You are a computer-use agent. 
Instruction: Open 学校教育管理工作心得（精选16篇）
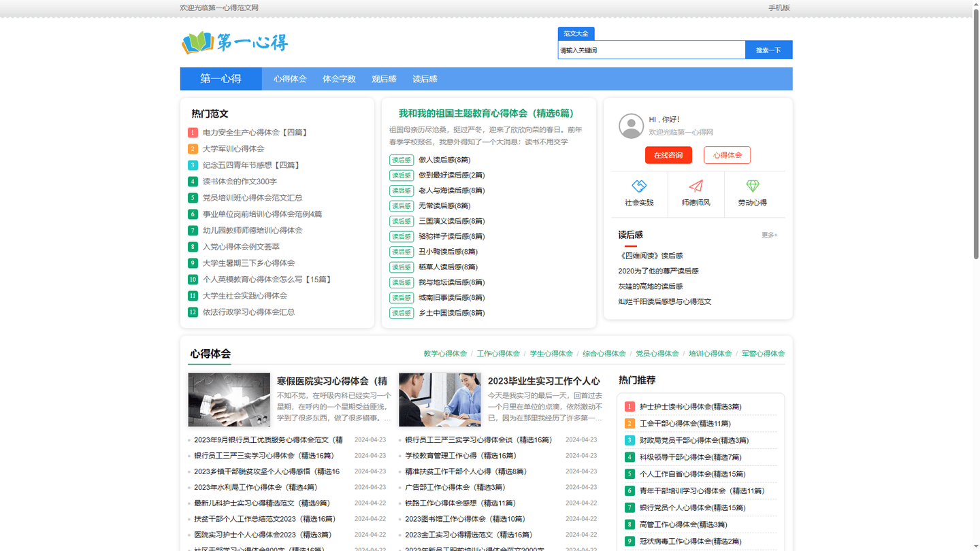(x=460, y=456)
